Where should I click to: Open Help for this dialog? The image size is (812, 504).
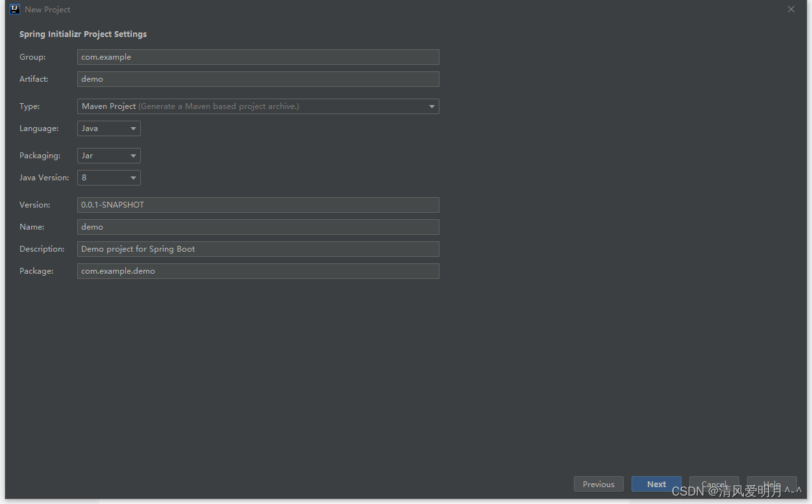pyautogui.click(x=772, y=484)
